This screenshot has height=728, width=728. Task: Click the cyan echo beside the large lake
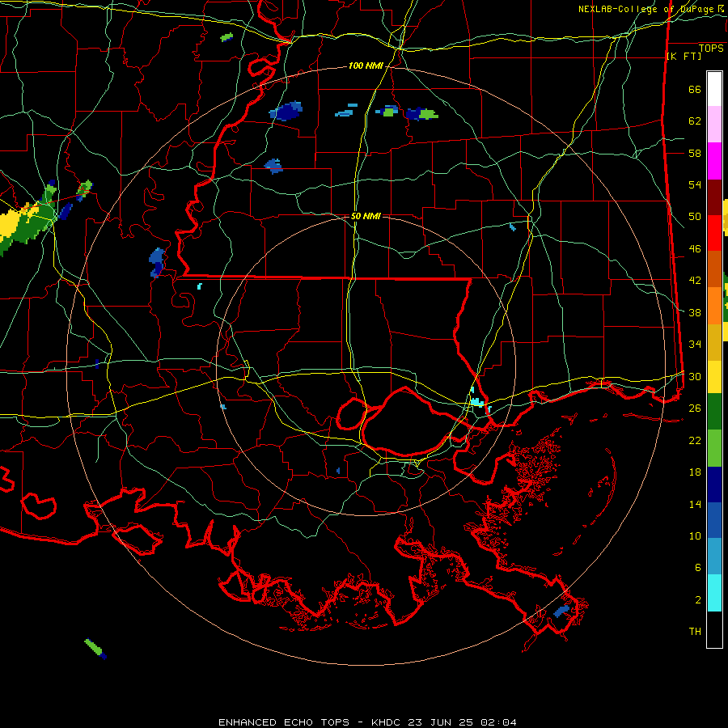pyautogui.click(x=476, y=402)
